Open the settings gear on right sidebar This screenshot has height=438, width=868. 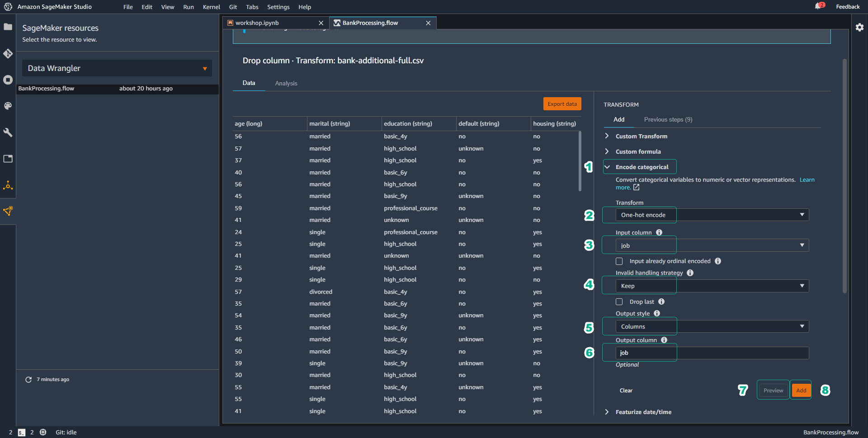click(x=859, y=27)
